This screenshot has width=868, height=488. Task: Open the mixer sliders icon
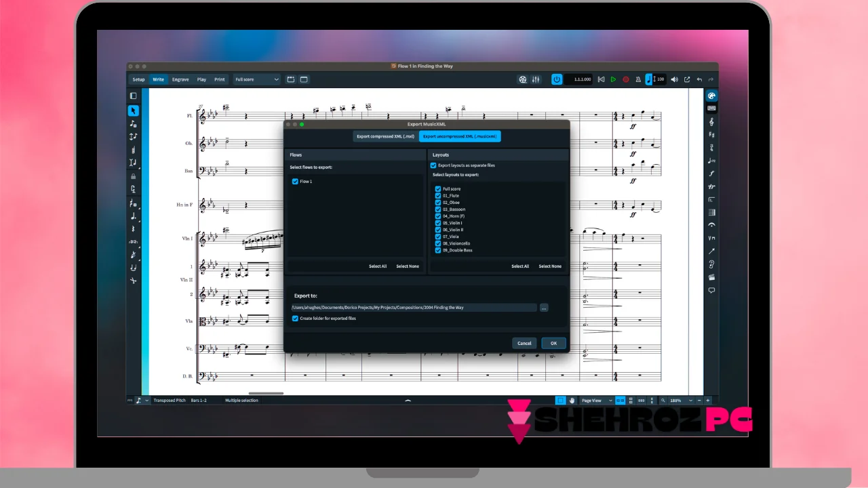pyautogui.click(x=536, y=79)
